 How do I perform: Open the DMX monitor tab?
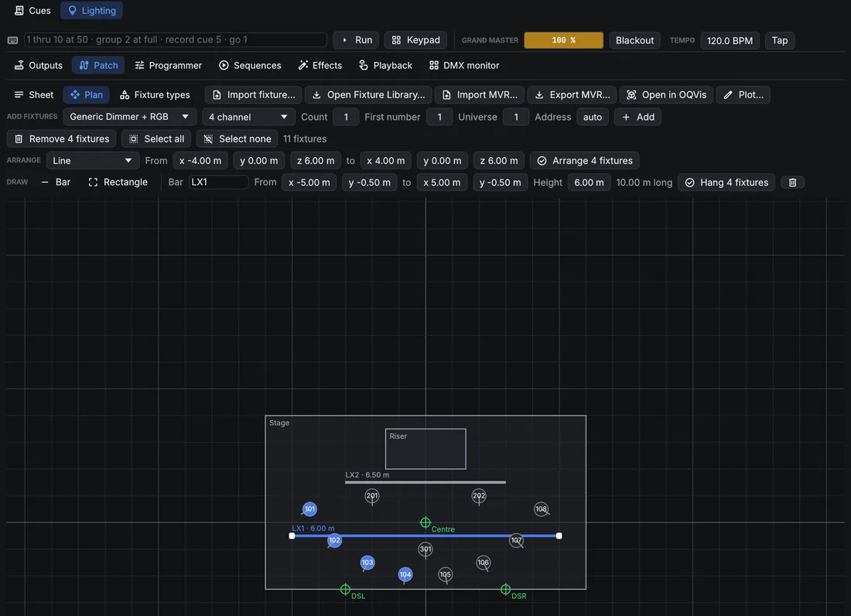(x=464, y=65)
